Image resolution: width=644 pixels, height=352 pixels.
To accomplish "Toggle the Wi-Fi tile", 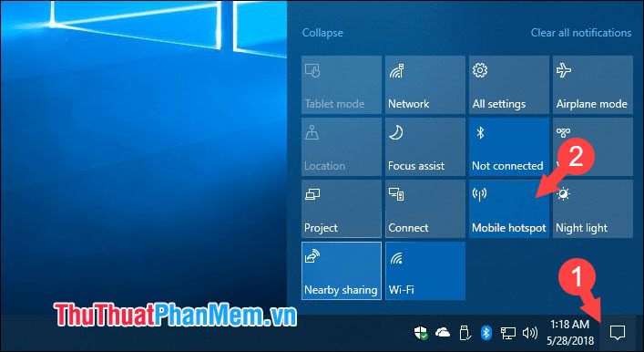I will (425, 271).
